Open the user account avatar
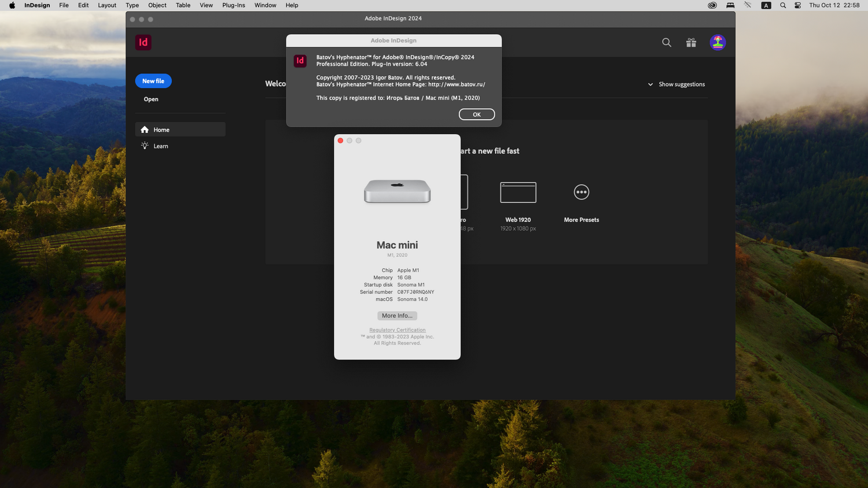Screen dimensions: 868x488 (718, 42)
